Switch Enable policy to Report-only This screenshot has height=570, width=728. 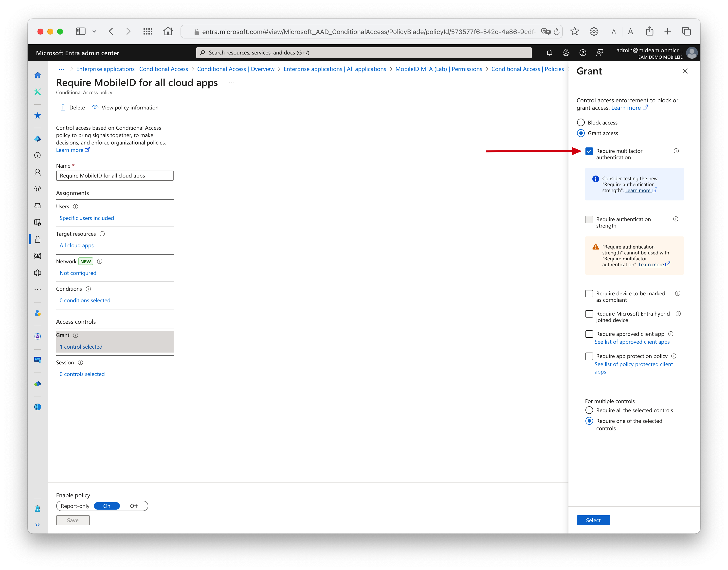pos(75,506)
